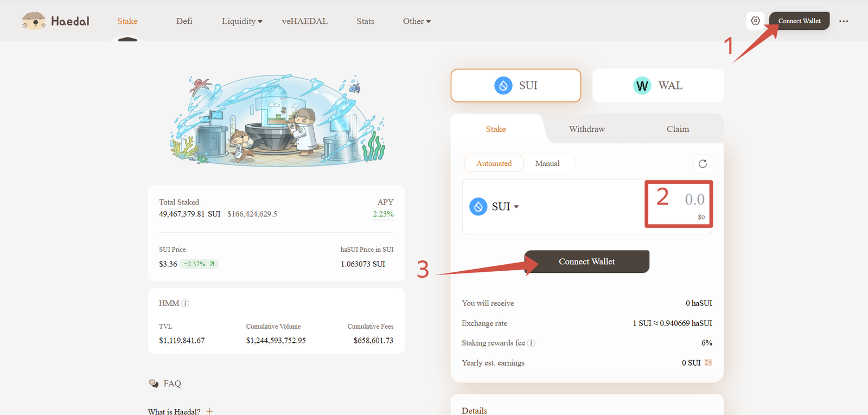868x415 pixels.
Task: Click the icon beside Yearly est. earnings
Action: (x=708, y=362)
